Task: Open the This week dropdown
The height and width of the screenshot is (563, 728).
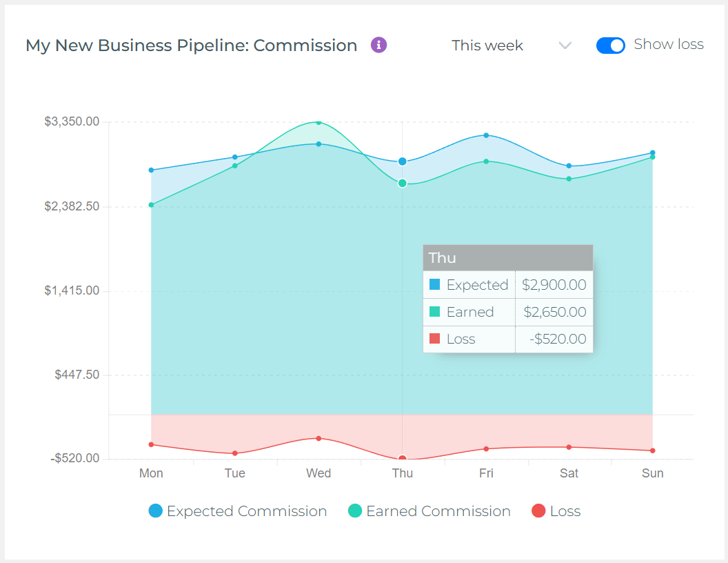Action: pos(487,45)
